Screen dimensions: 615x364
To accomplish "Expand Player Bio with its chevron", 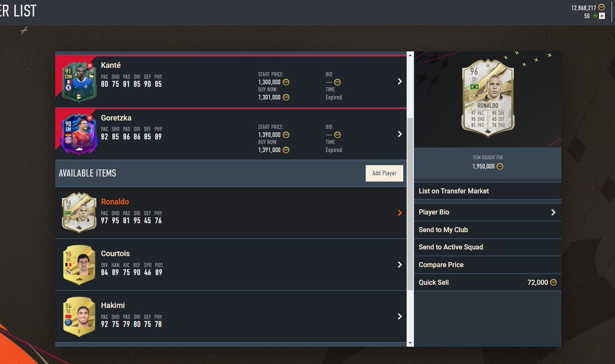I will pos(553,212).
